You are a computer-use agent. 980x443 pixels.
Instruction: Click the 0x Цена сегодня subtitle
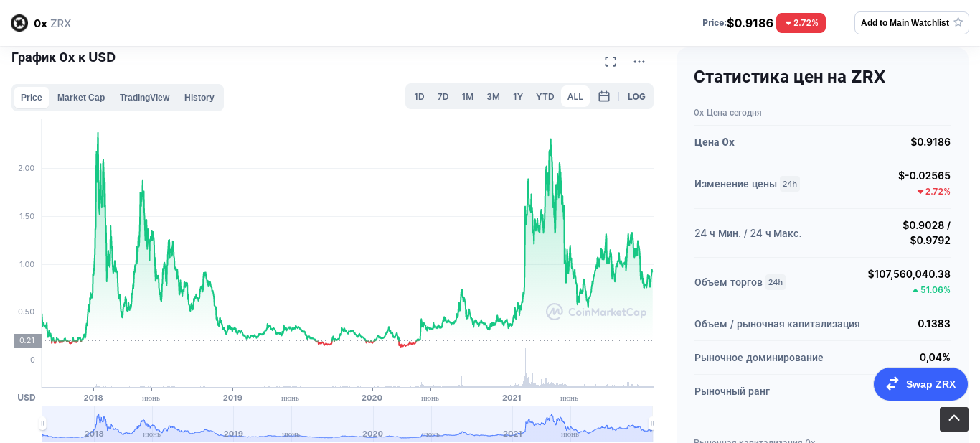(x=727, y=113)
